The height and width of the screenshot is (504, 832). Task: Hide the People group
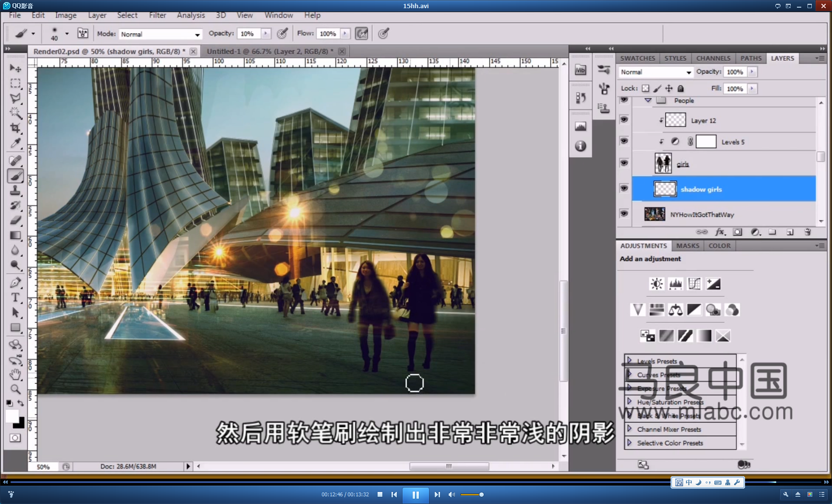pos(624,100)
